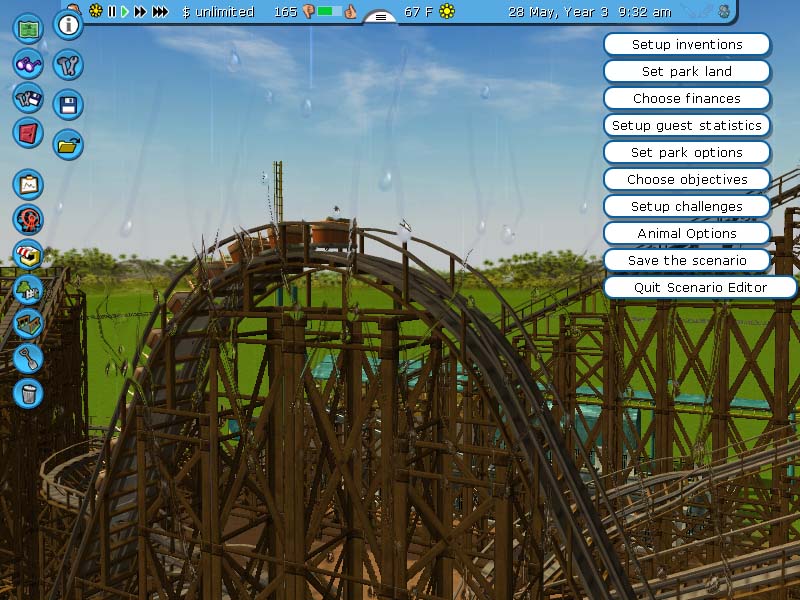
Task: Click the thumbs up rating icon
Action: [x=351, y=11]
